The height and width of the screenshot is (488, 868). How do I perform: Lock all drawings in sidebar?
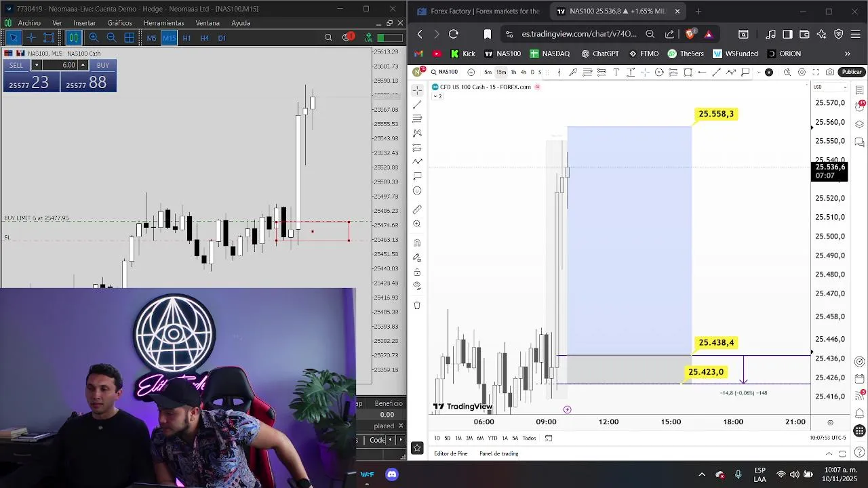pyautogui.click(x=417, y=272)
